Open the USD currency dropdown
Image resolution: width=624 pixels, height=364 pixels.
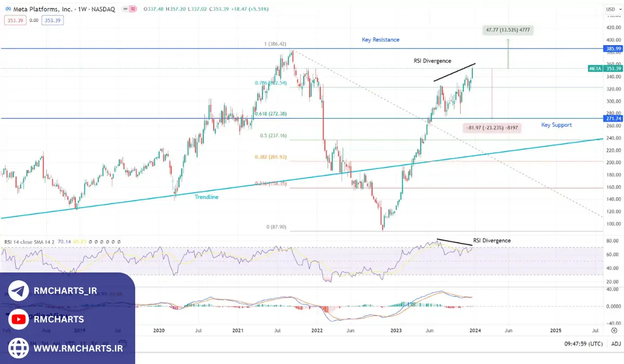612,9
